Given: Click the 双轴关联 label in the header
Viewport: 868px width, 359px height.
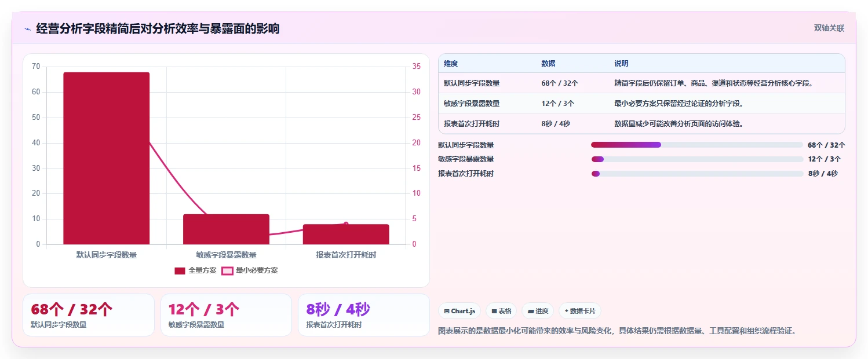Looking at the screenshot, I should coord(829,28).
